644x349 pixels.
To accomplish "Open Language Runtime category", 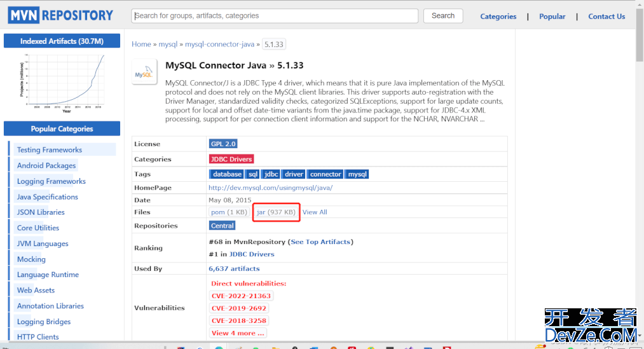I will click(48, 275).
